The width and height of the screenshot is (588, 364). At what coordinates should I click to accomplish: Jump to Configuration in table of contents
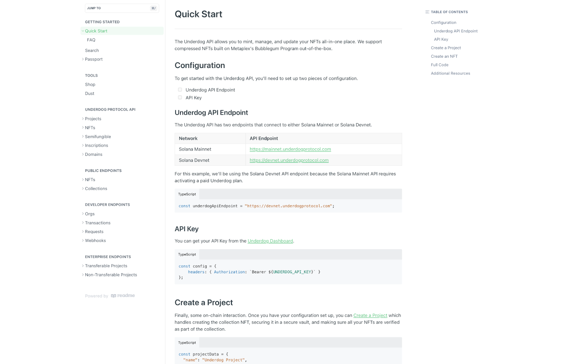click(444, 22)
